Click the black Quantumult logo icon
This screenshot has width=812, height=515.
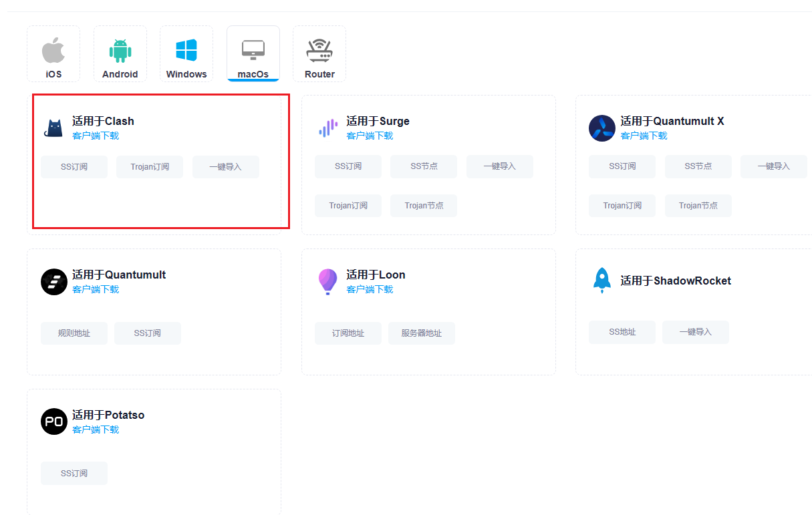click(53, 282)
